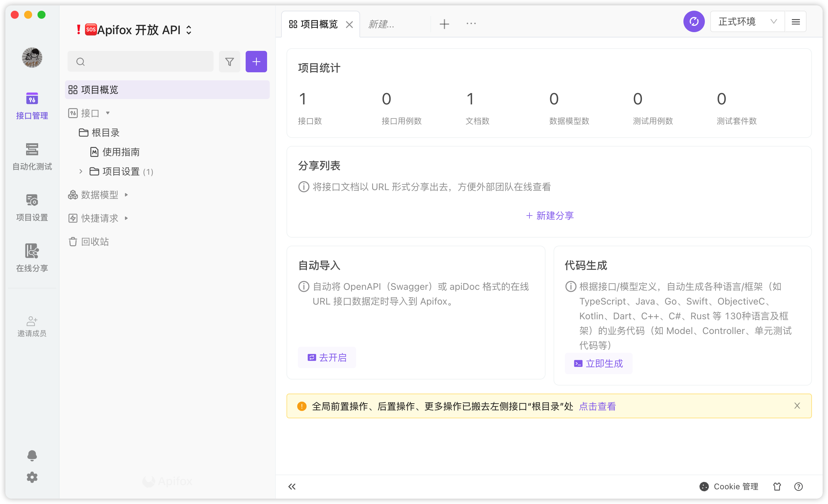
Task: Click the 数据模型数 statistic label
Action: 569,121
